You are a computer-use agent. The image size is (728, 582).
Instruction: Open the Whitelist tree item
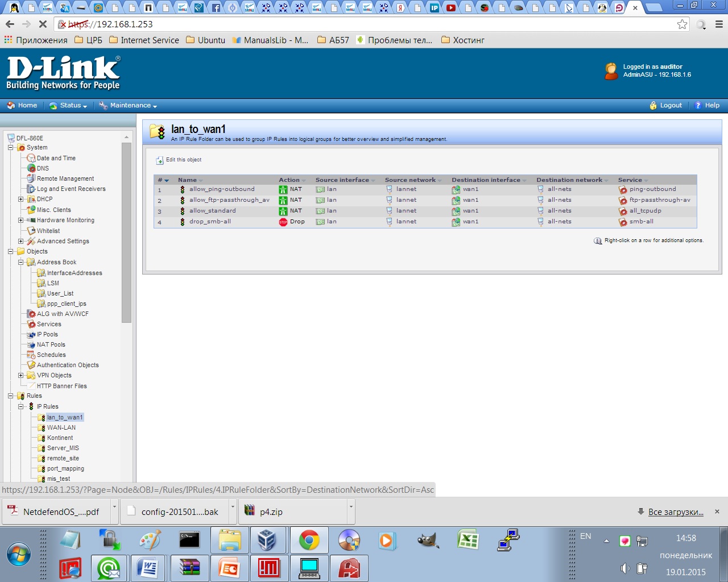coord(48,231)
